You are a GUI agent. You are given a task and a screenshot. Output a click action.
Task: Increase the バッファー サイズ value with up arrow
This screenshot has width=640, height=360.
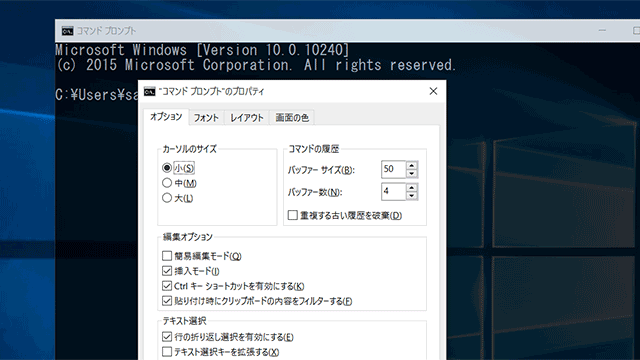coord(412,165)
